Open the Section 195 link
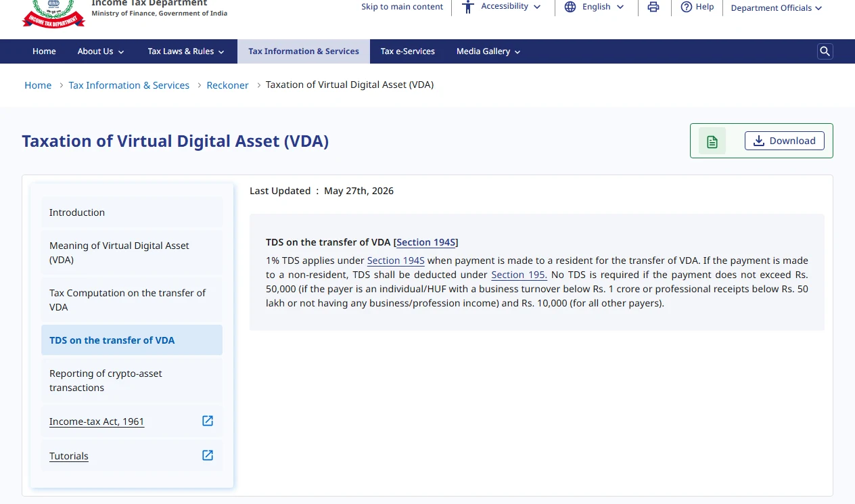The image size is (855, 504). (x=519, y=275)
